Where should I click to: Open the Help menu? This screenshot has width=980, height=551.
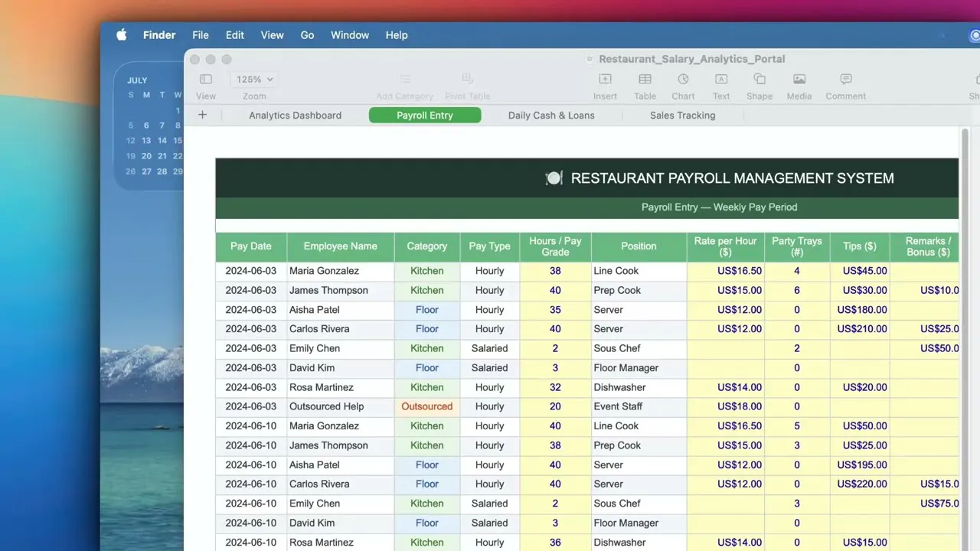(x=397, y=35)
